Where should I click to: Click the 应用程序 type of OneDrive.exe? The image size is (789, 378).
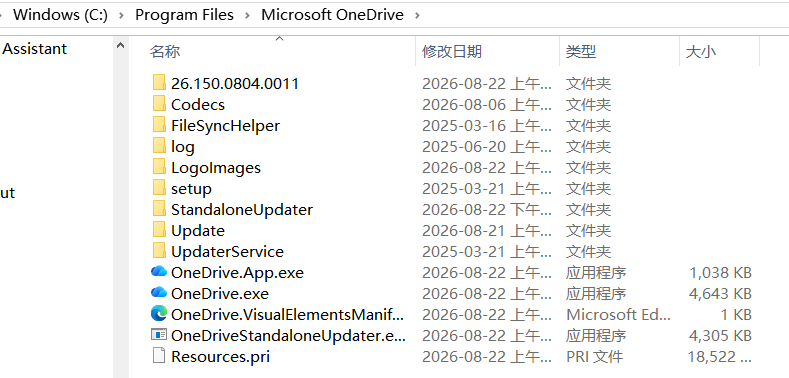pyautogui.click(x=596, y=293)
